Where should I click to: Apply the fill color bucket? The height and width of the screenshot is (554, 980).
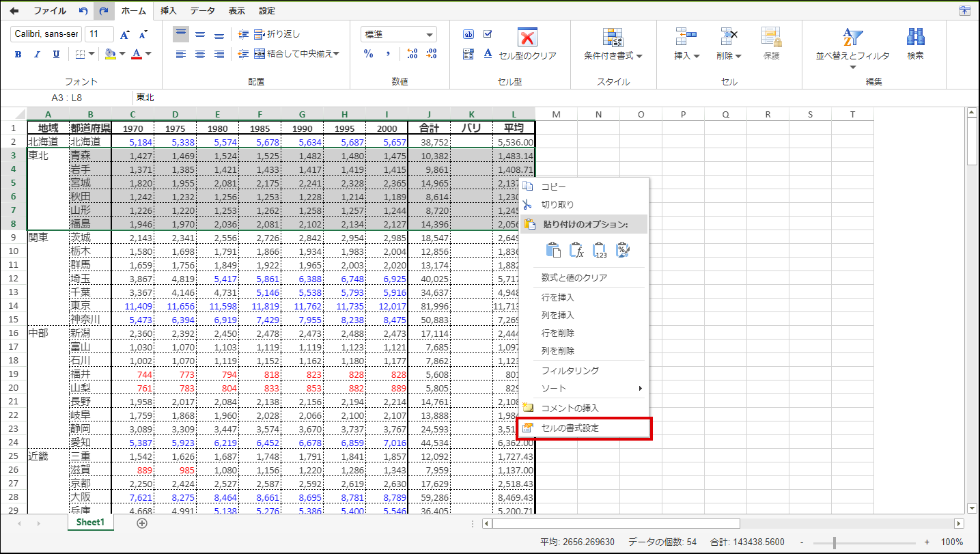tap(111, 54)
